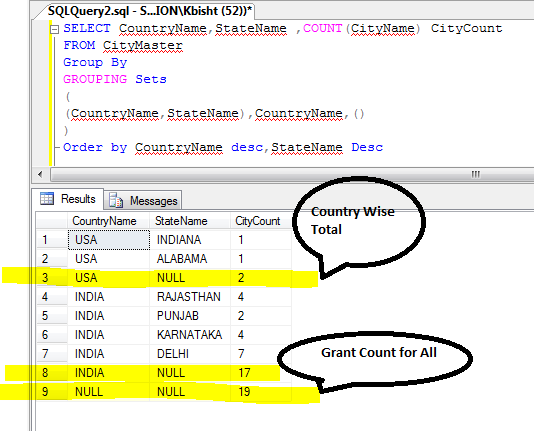Screen dimensions: 534x431
Task: Click the grid's top-left select-all corner
Action: click(x=51, y=221)
